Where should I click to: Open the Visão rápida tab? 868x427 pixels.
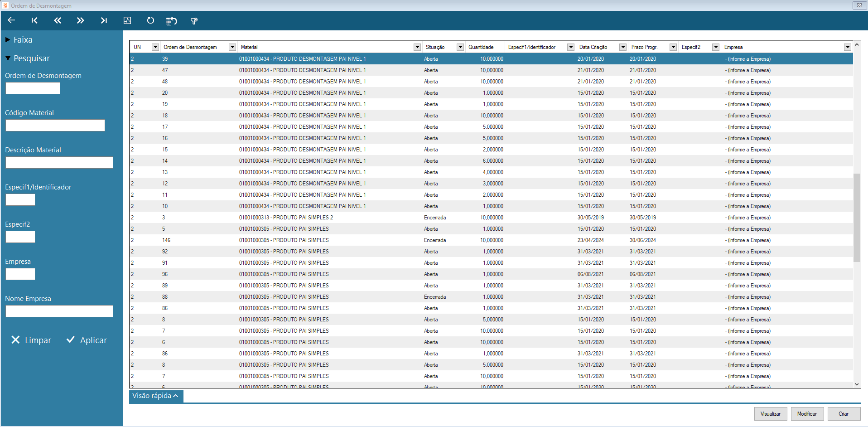tap(156, 396)
